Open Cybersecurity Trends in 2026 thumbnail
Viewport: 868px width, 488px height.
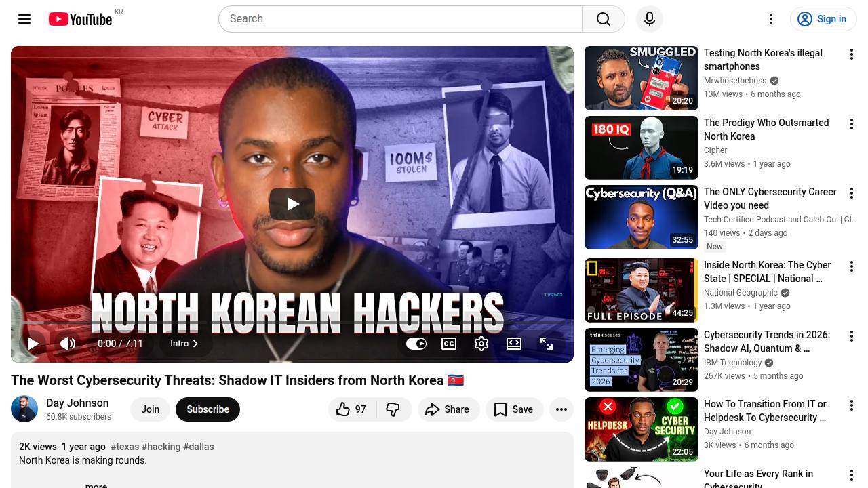(x=642, y=360)
